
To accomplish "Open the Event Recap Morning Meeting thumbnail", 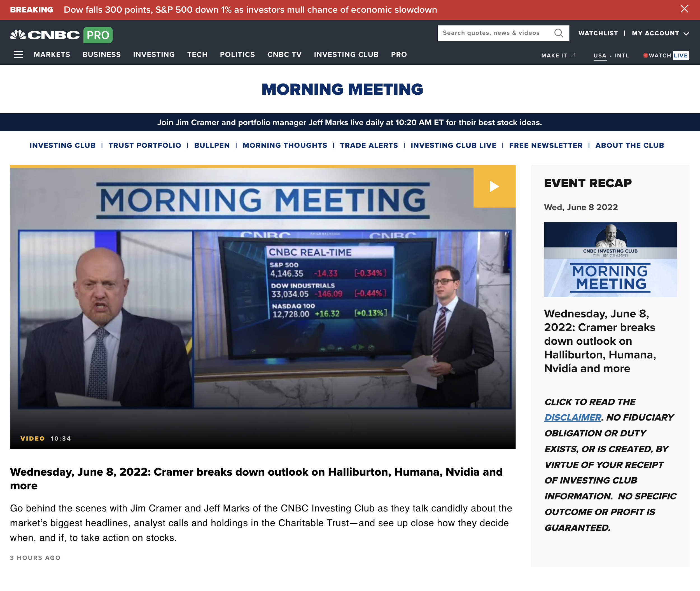I will [x=610, y=259].
